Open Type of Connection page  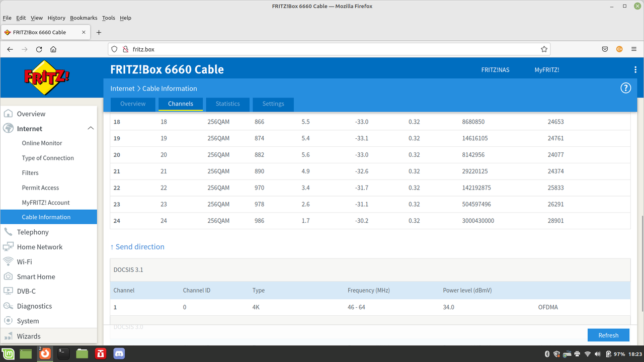(x=48, y=158)
